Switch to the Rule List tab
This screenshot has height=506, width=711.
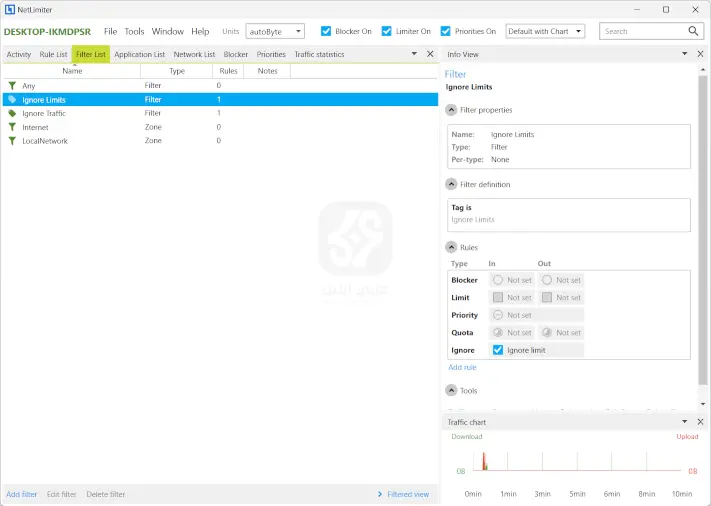[53, 54]
